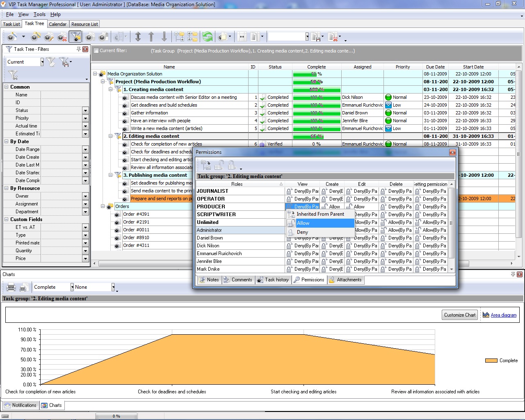This screenshot has height=420, width=525.
Task: Switch to the Attachments tab
Action: (345, 280)
